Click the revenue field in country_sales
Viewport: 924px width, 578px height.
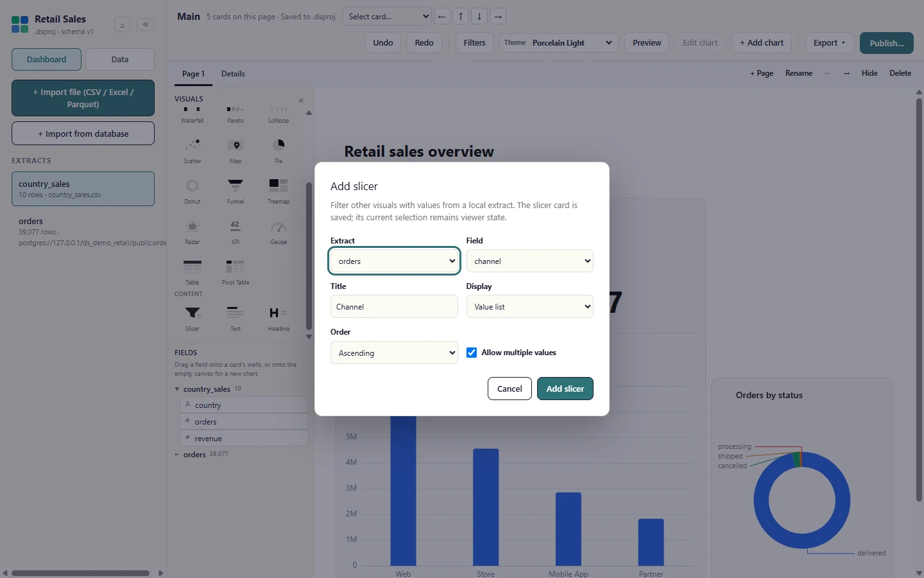pyautogui.click(x=244, y=439)
